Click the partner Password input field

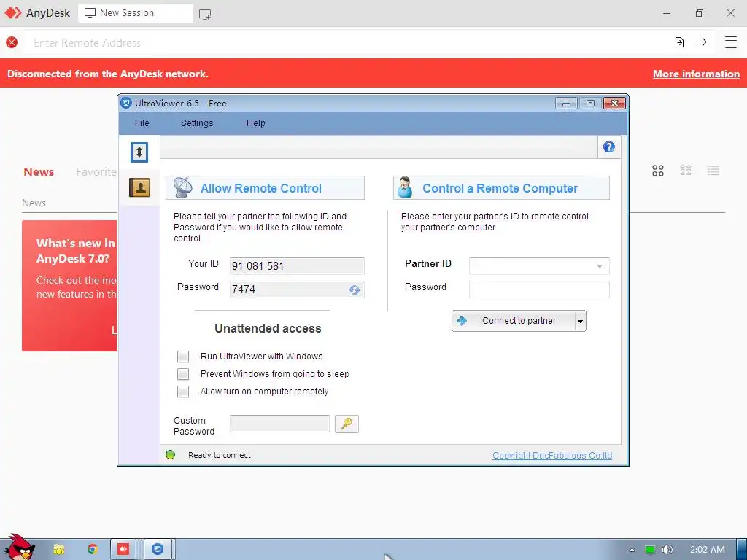point(539,289)
